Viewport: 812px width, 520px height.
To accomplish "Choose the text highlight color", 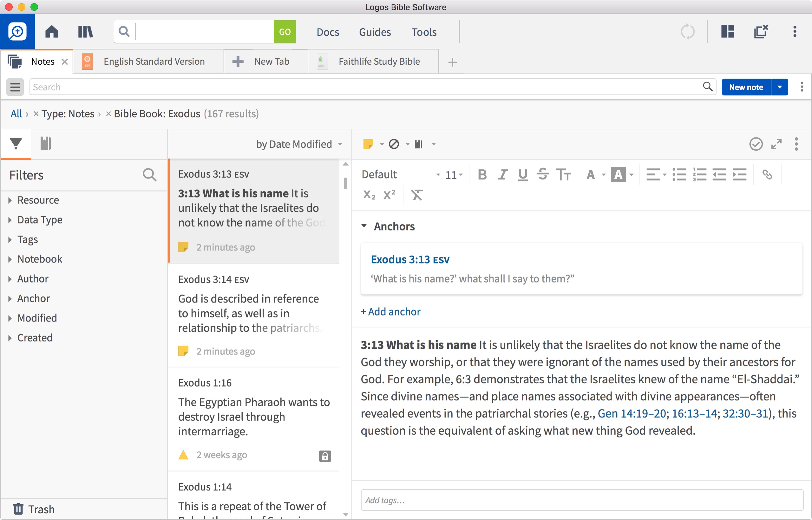I will [618, 175].
